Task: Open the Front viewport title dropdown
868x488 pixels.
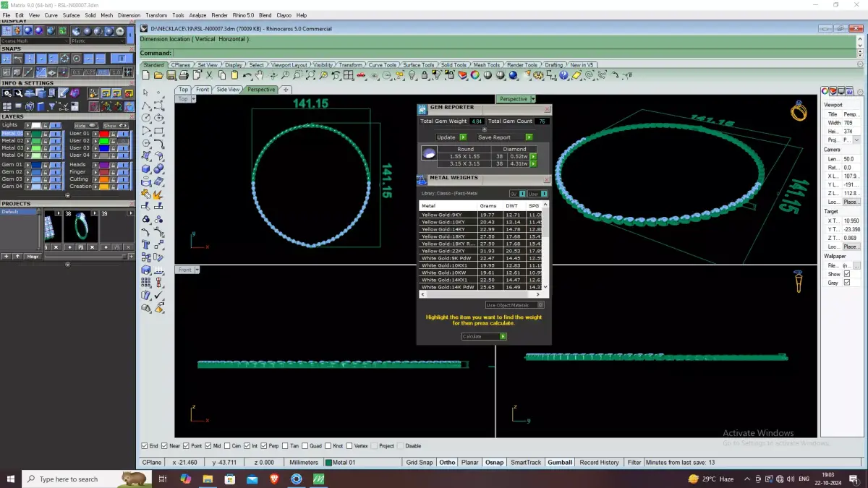Action: [197, 270]
